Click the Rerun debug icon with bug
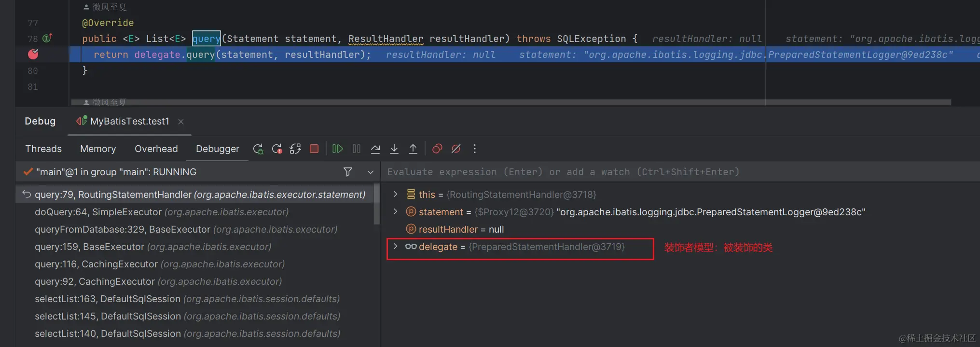 click(x=258, y=149)
